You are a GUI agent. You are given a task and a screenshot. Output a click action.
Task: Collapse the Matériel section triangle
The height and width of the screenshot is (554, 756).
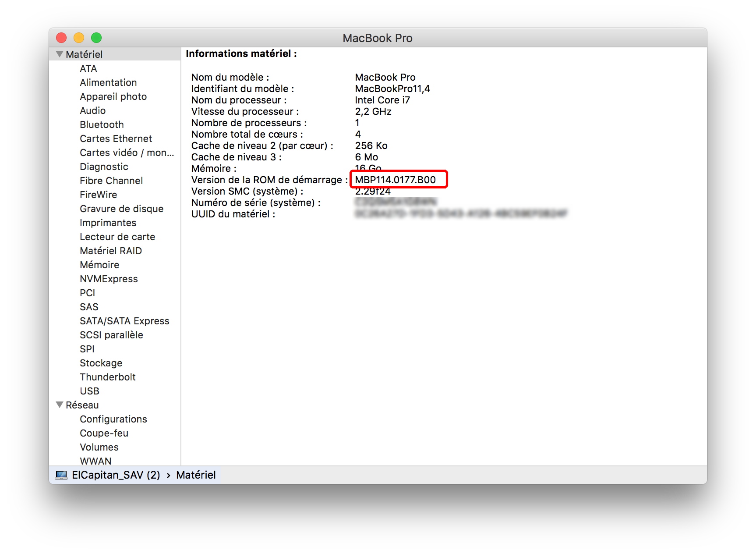tap(60, 54)
